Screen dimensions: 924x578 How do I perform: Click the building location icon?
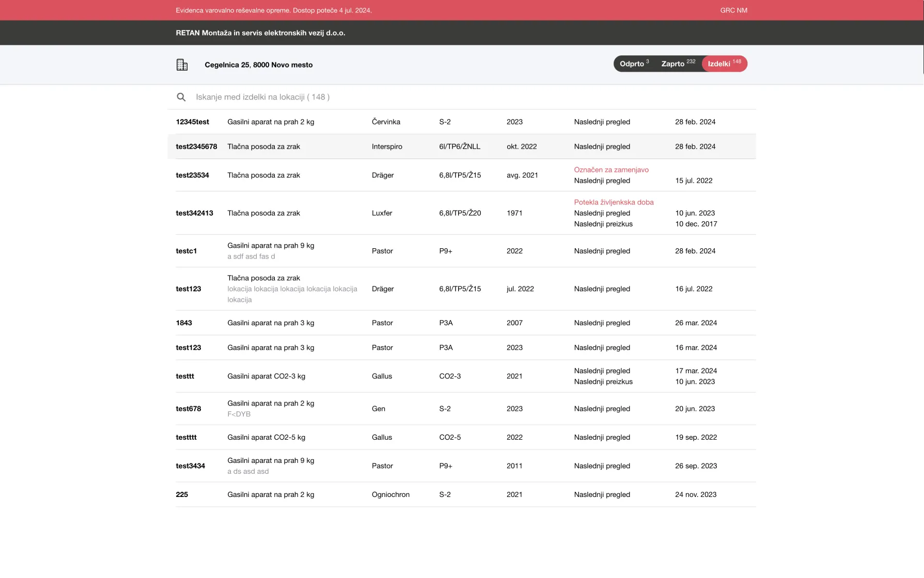point(182,65)
